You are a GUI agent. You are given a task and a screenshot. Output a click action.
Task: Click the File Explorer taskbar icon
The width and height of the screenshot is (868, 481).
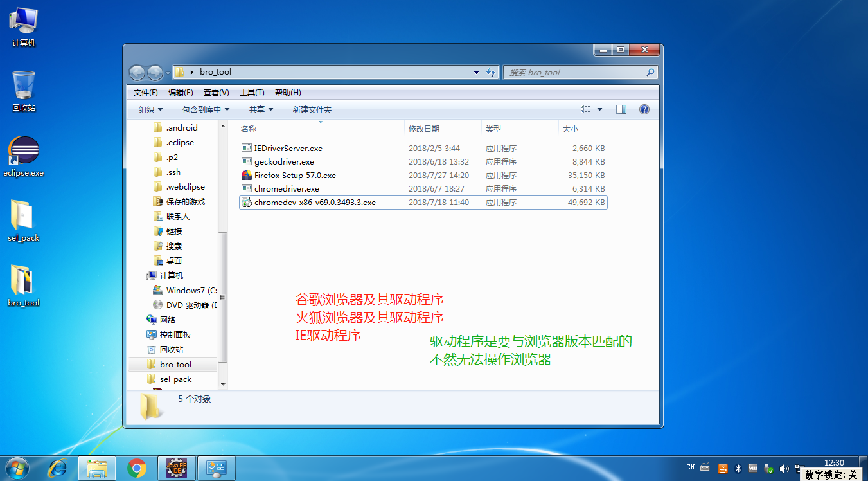pos(97,468)
